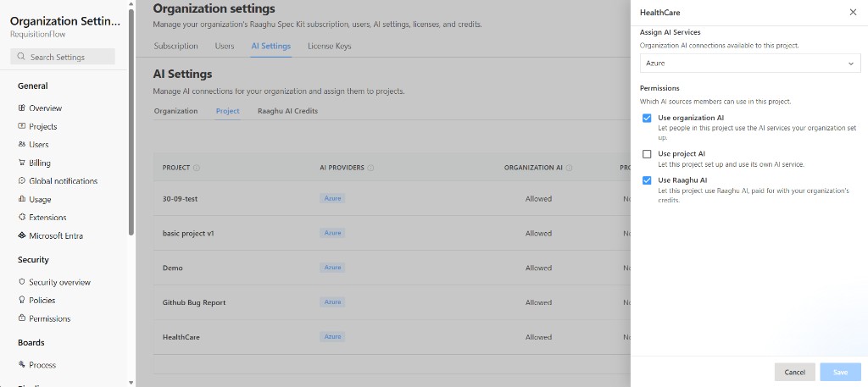Select the HealthCare project row
The image size is (868, 387).
392,337
